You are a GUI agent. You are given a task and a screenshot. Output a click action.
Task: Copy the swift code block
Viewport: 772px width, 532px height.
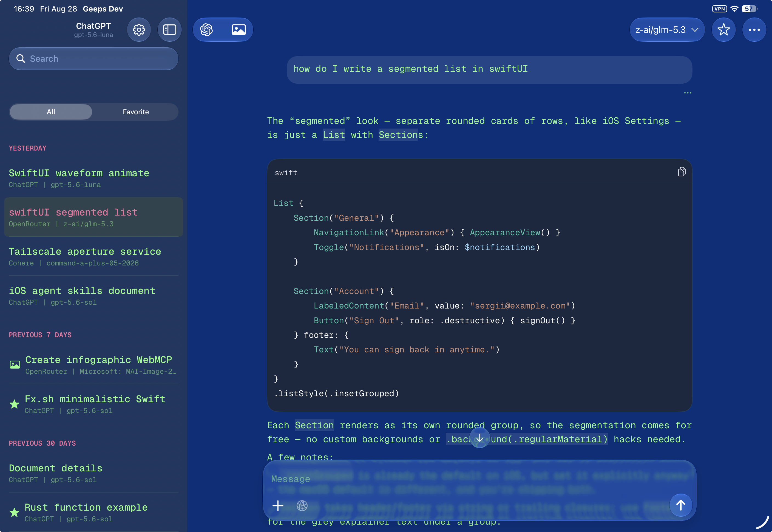[682, 172]
